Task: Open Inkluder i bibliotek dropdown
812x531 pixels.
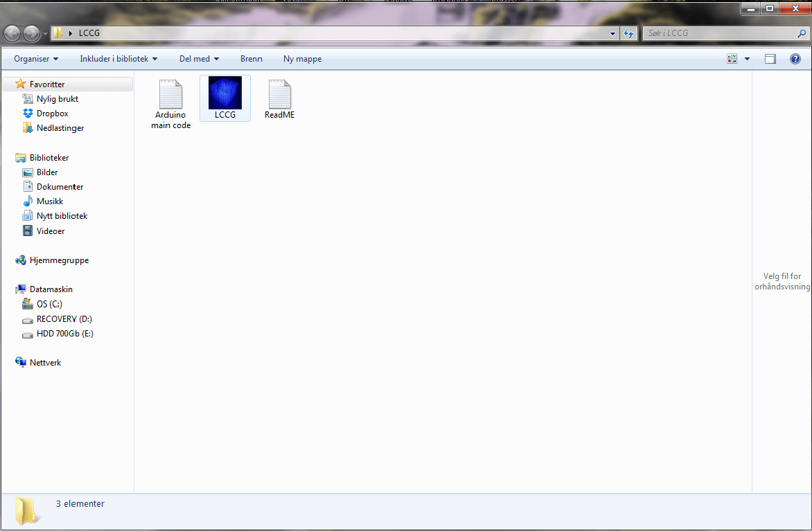Action: point(118,59)
